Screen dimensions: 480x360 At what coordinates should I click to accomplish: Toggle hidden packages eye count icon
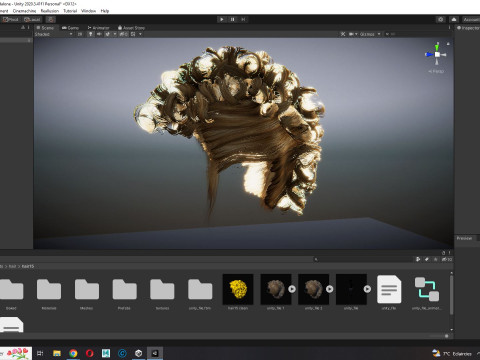tap(447, 259)
